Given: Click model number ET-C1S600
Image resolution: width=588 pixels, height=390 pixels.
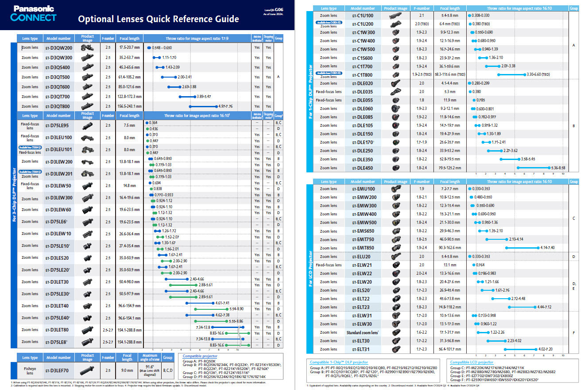Looking at the screenshot, I should coord(363,58).
